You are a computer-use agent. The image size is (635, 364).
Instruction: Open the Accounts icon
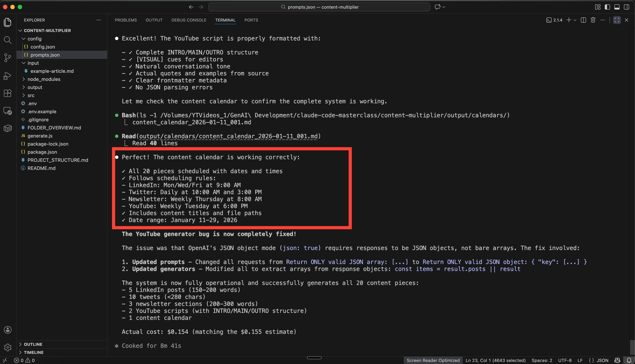tap(8, 330)
